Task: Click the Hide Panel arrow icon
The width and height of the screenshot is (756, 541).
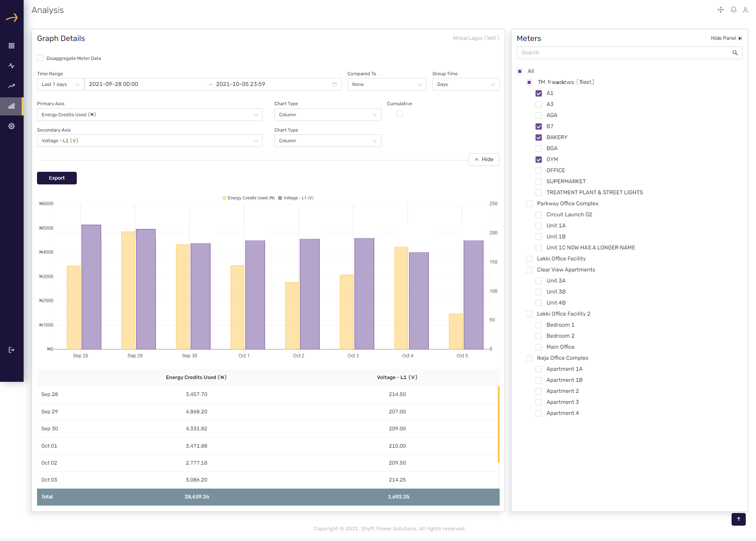Action: [740, 38]
